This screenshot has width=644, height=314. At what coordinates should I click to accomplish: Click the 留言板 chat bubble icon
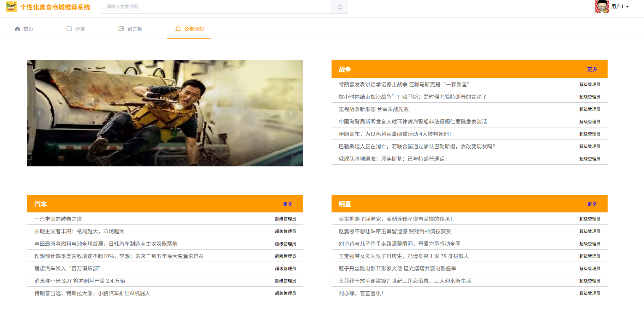(121, 29)
